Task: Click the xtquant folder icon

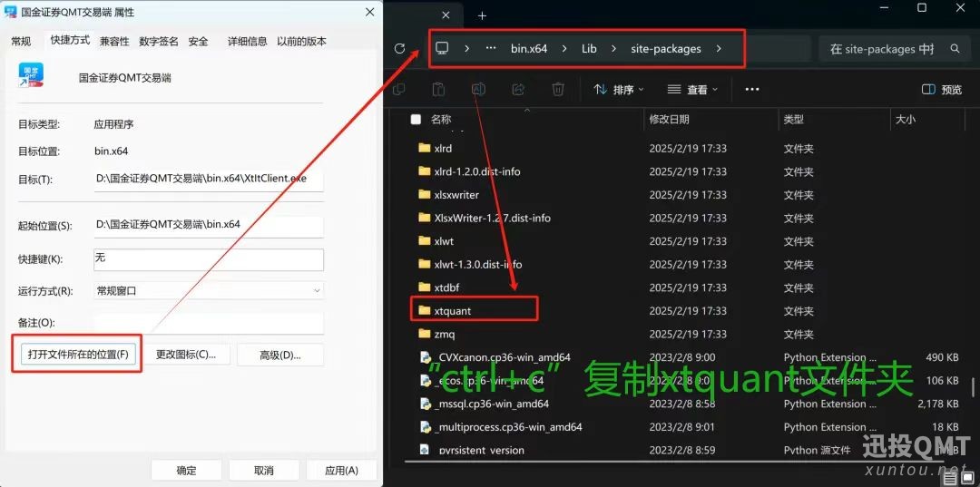Action: click(x=425, y=310)
